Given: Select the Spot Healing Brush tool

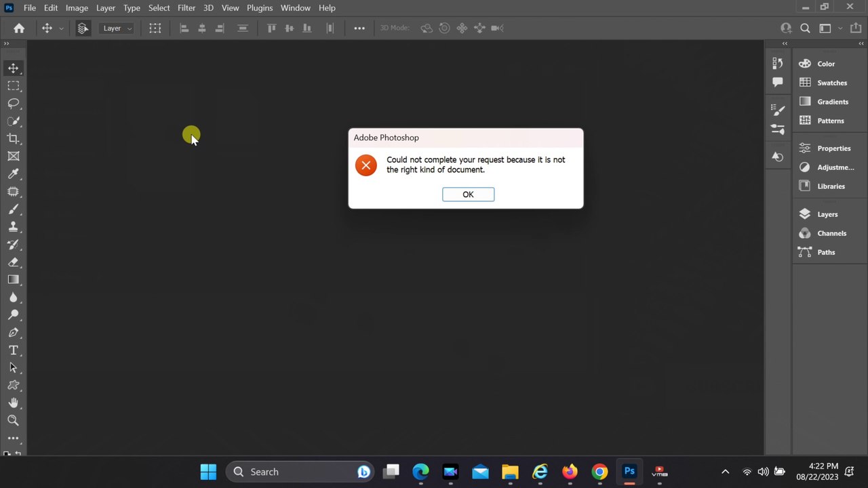Looking at the screenshot, I should point(13,191).
